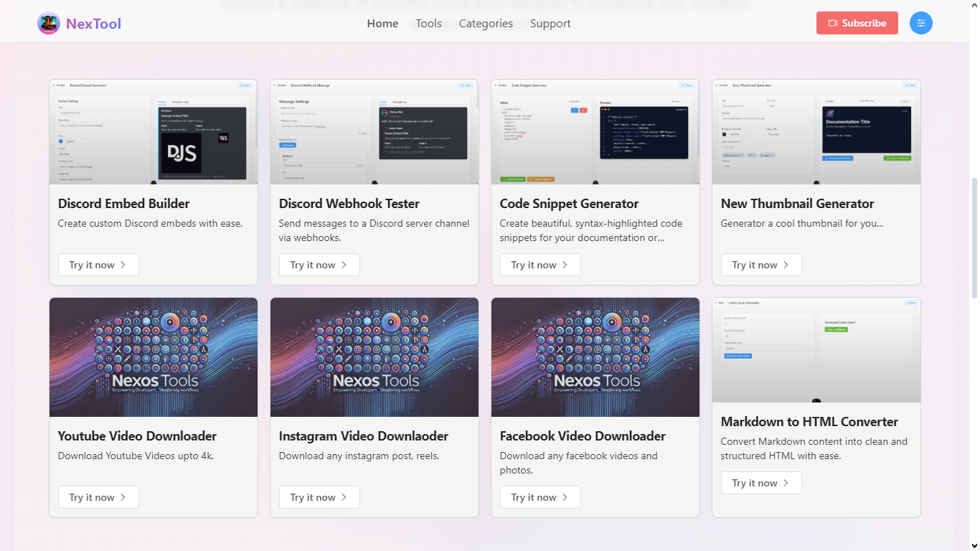Open the New Thumbnail Generator preview thumbnail
This screenshot has height=551, width=980.
point(816,132)
